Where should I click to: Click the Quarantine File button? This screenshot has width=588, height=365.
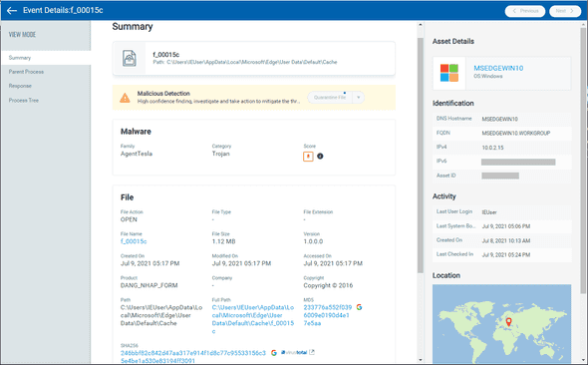click(330, 98)
